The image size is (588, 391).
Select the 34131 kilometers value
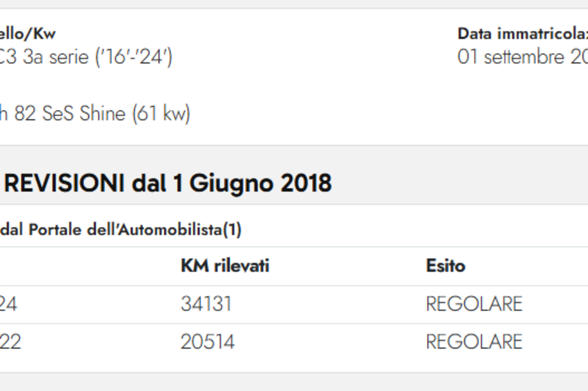click(x=206, y=304)
